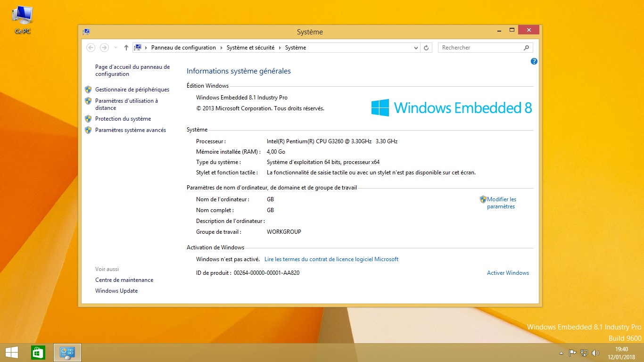Click shield icon beside Paramètres système avancés
The width and height of the screenshot is (644, 362).
(88, 130)
